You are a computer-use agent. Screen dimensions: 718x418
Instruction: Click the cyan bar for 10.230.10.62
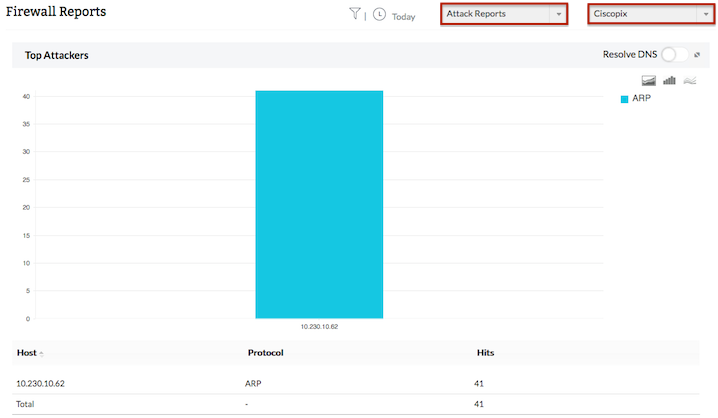319,204
